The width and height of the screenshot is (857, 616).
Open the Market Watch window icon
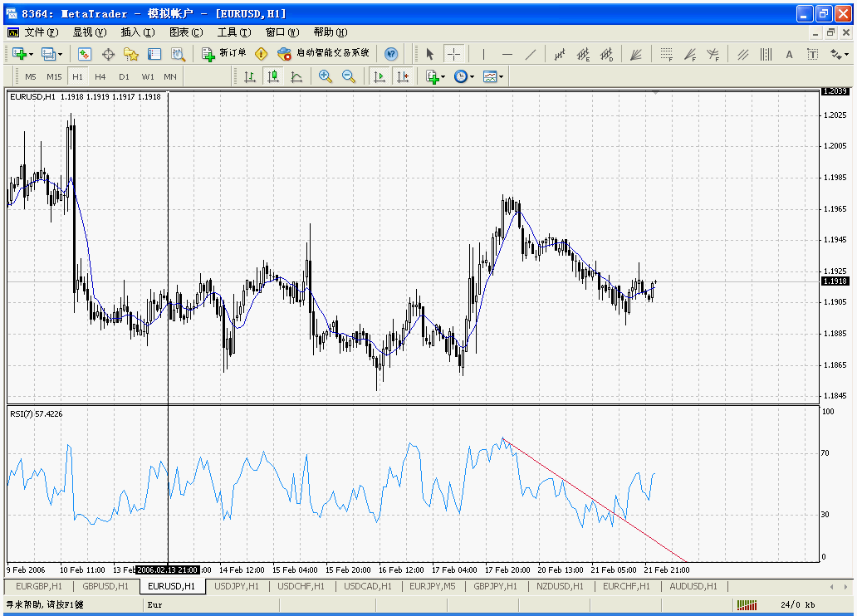[x=84, y=54]
